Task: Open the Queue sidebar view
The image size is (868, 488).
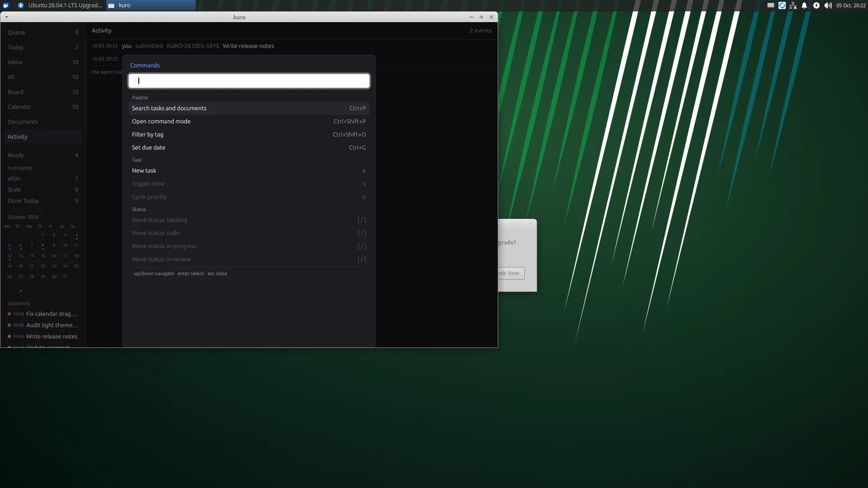Action: click(x=43, y=33)
